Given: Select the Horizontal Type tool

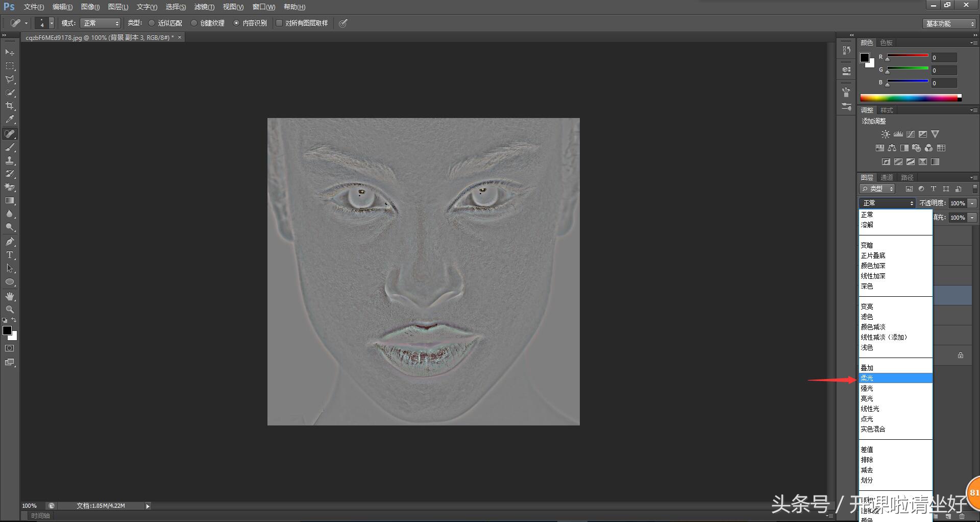Looking at the screenshot, I should (10, 255).
